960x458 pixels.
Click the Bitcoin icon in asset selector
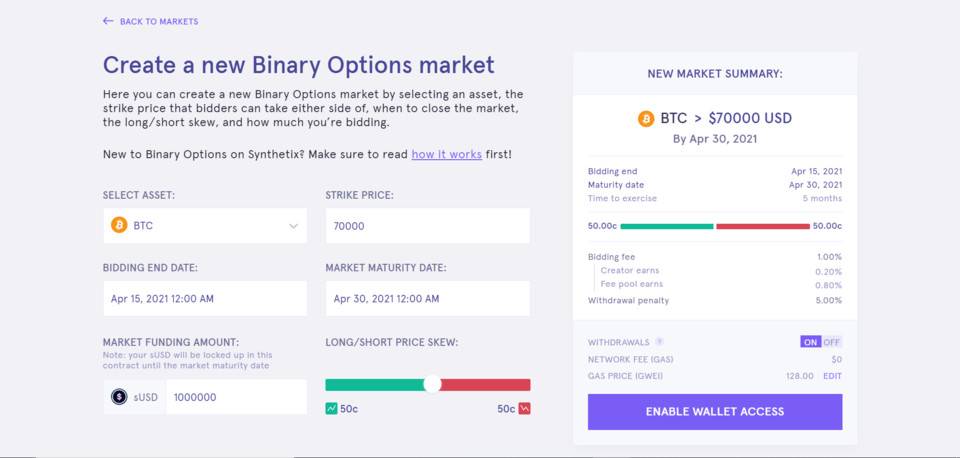click(x=119, y=225)
